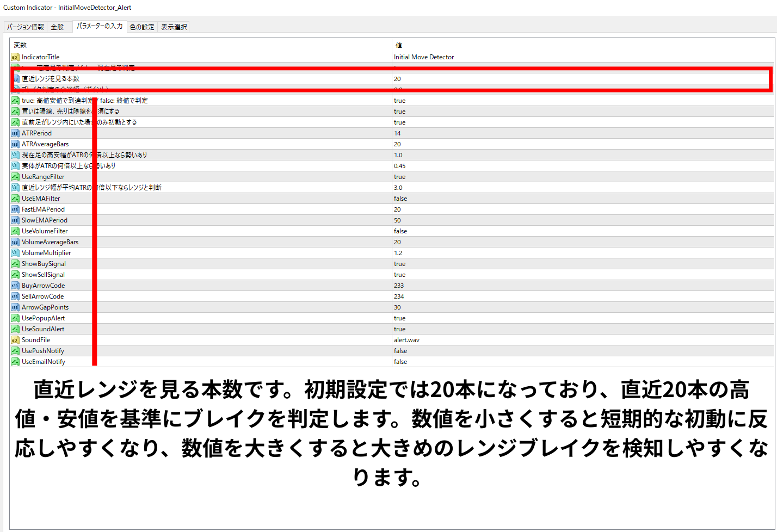777x532 pixels.
Task: Click the IndicatorTitle string type icon
Action: pyautogui.click(x=15, y=57)
